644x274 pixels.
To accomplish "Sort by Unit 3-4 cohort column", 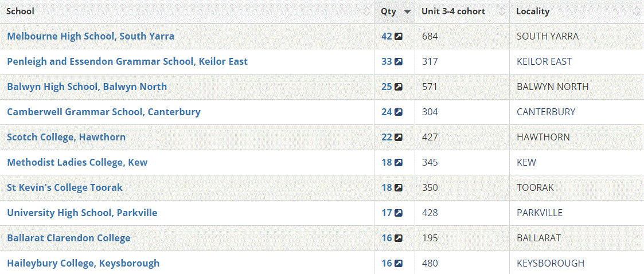I will coord(453,11).
